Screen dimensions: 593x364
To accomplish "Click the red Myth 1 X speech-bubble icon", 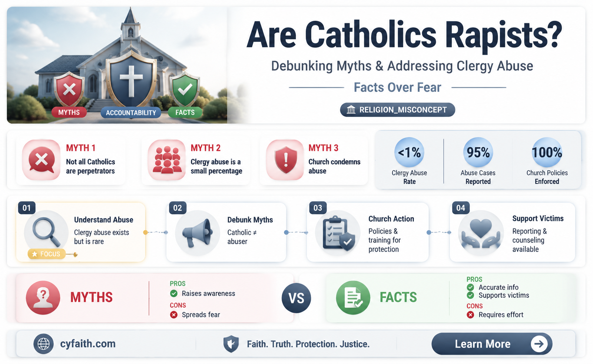I will pyautogui.click(x=41, y=160).
